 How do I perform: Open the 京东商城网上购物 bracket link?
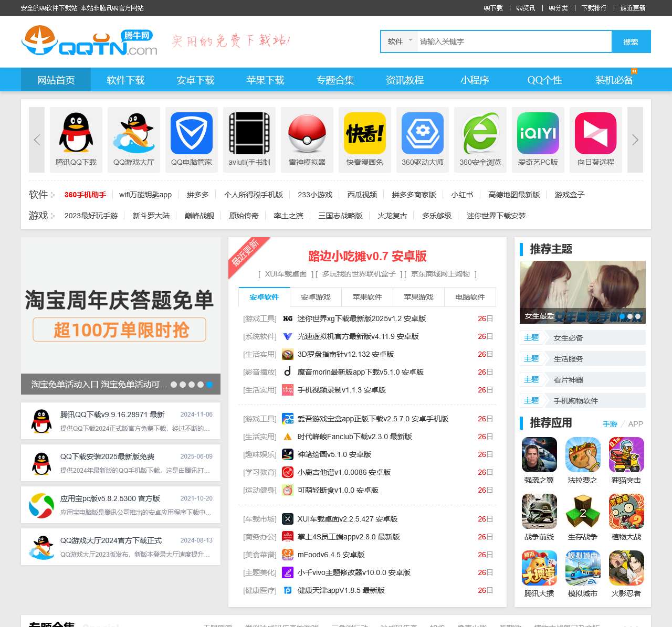pyautogui.click(x=440, y=274)
